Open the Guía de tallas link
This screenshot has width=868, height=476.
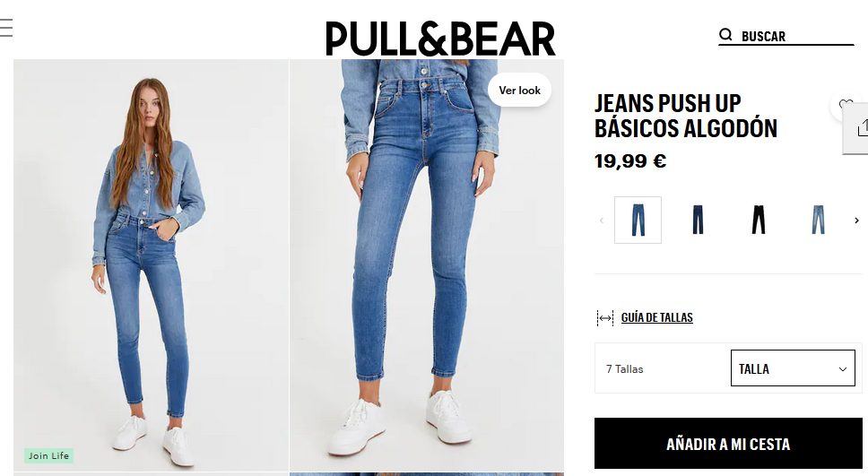point(657,317)
